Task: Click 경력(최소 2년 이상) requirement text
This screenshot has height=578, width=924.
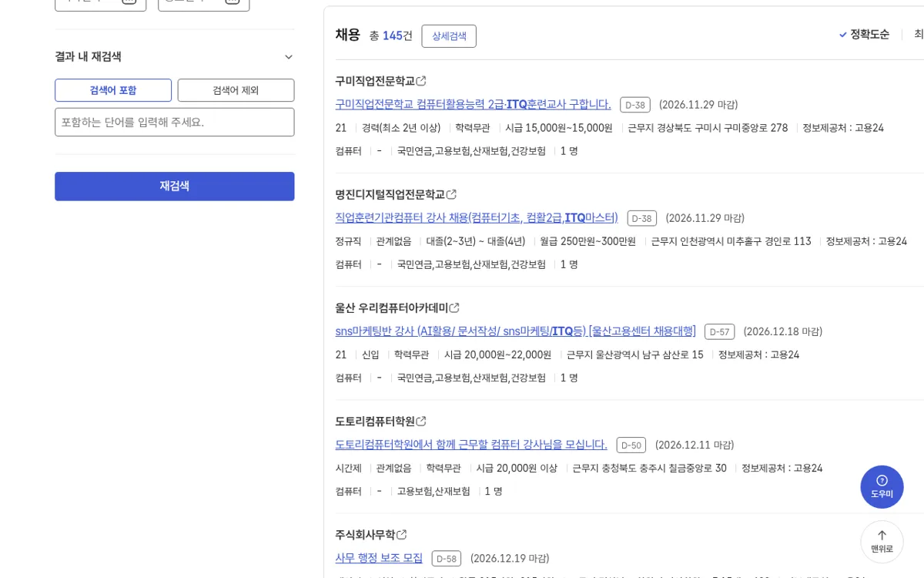Action: pos(401,128)
